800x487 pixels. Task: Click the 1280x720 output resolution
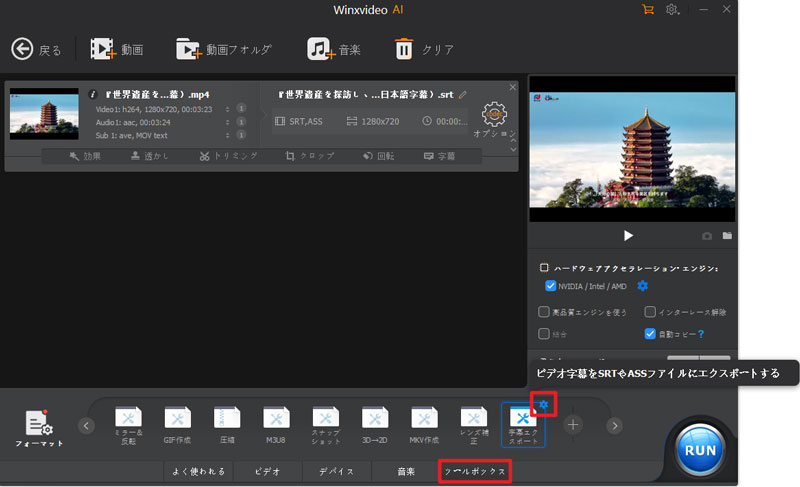click(x=380, y=121)
